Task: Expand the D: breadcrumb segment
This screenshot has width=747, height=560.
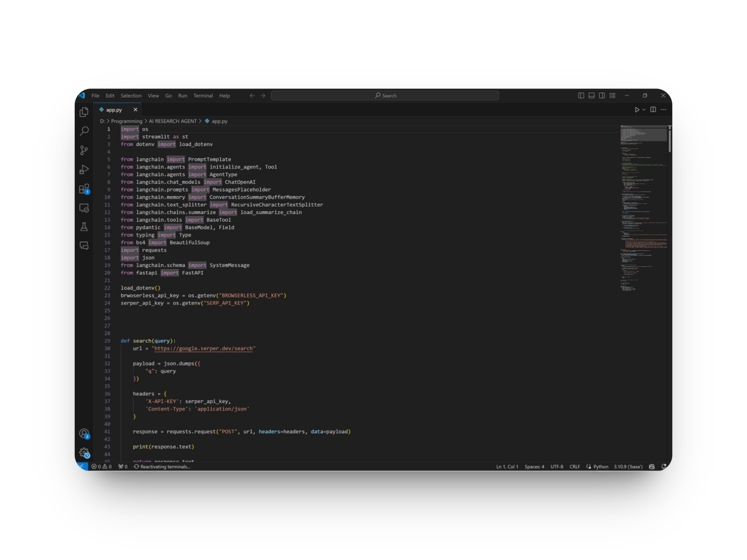Action: pyautogui.click(x=102, y=121)
